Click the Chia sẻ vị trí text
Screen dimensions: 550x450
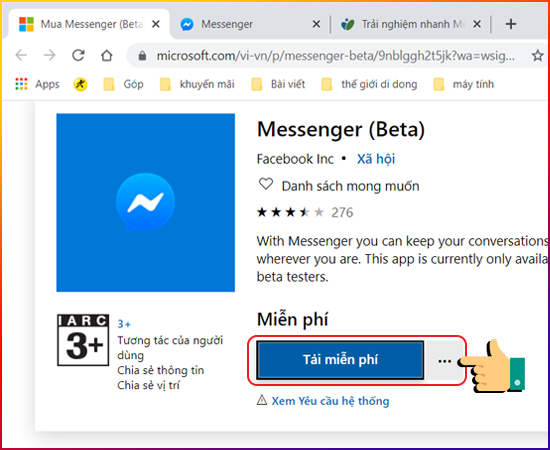[x=148, y=385]
